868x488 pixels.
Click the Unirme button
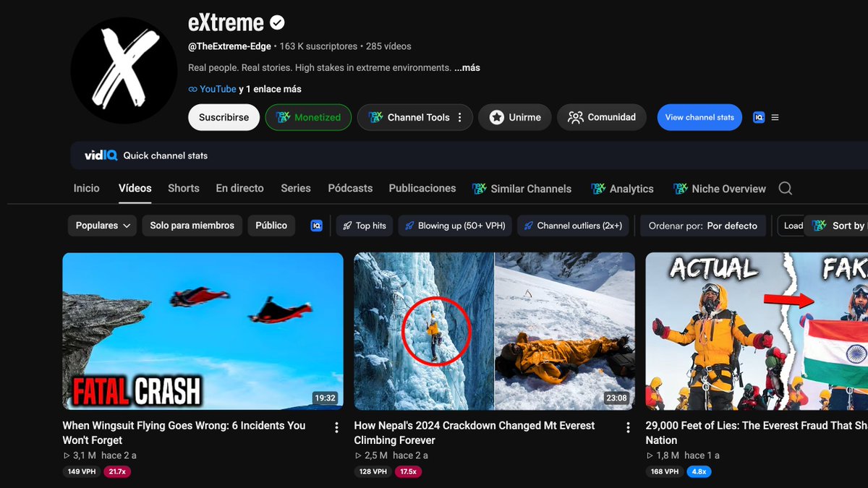coord(515,117)
